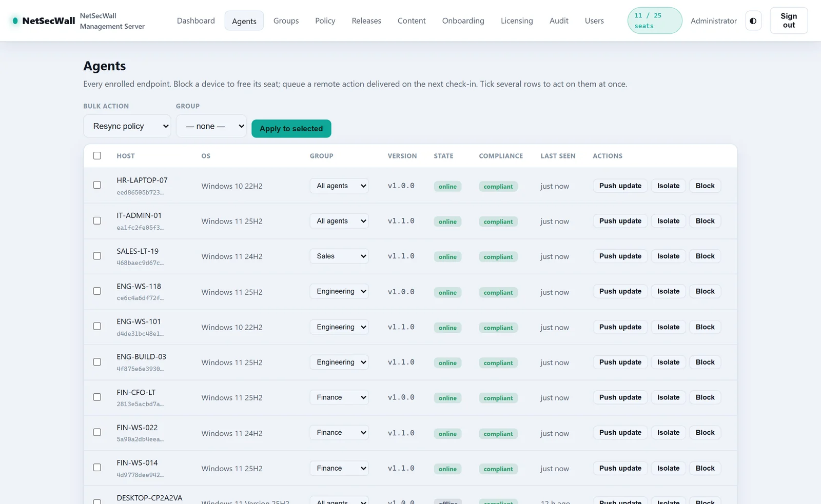Screen dimensions: 821x504
Task: Open Engineering group dropdown for ENG-BUILD-03
Action: 339,362
